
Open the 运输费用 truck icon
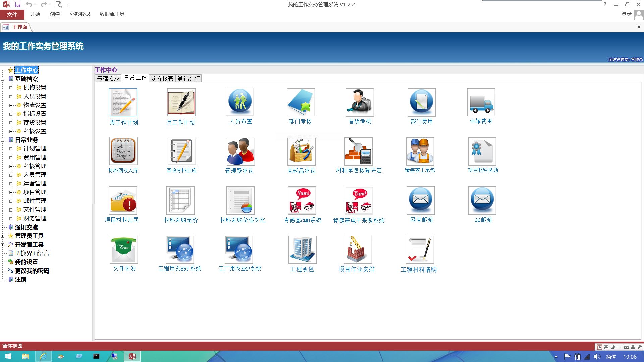click(x=481, y=102)
